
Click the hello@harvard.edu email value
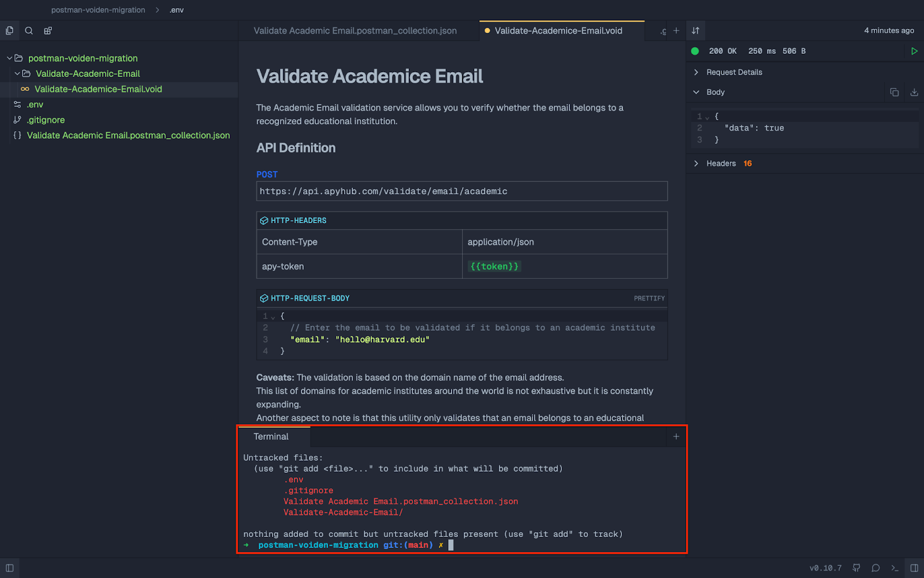pyautogui.click(x=382, y=339)
